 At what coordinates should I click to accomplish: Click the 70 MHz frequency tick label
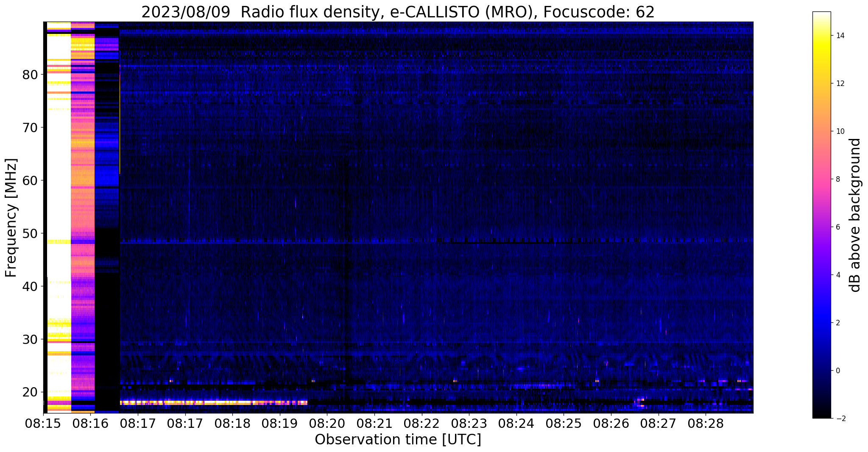click(x=30, y=128)
